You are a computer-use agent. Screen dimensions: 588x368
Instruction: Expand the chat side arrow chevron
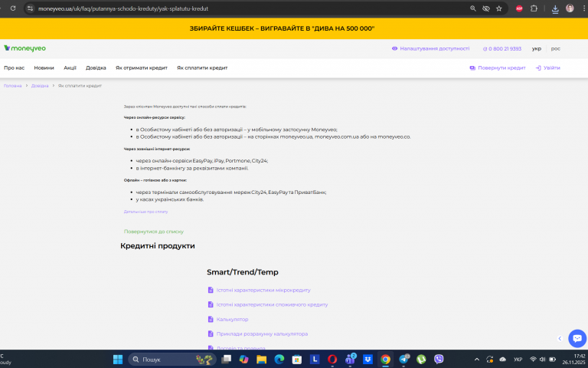pyautogui.click(x=560, y=338)
